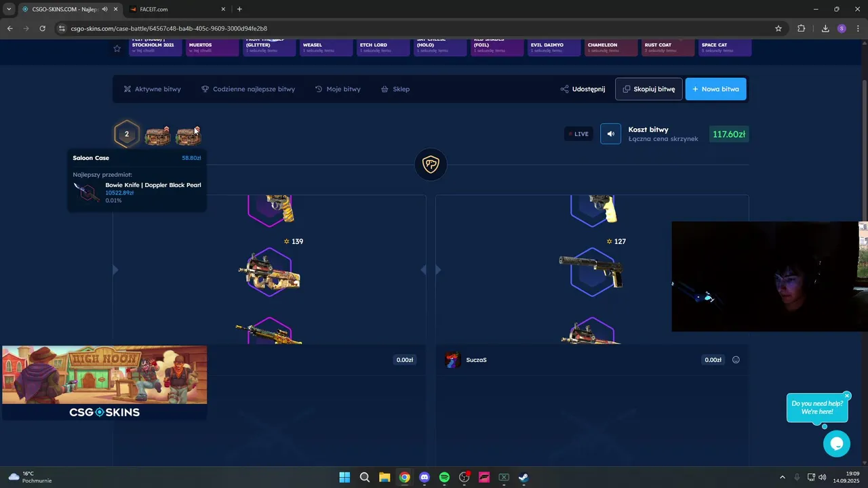Open the Aktywne bitwy tab
This screenshot has width=868, height=488.
point(152,89)
